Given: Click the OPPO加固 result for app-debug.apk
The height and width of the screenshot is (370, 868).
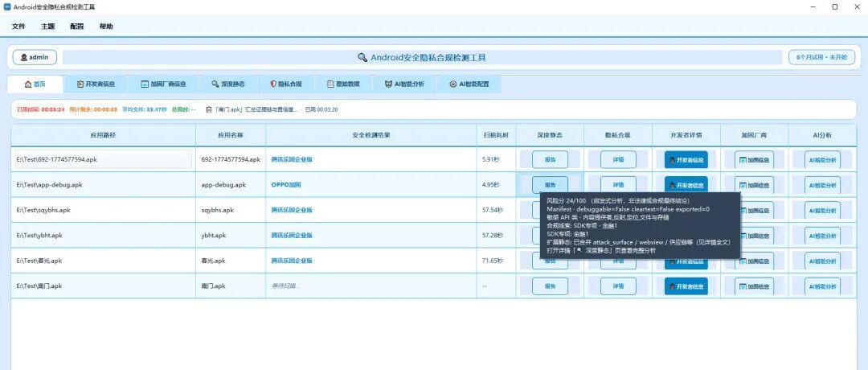Looking at the screenshot, I should point(285,185).
